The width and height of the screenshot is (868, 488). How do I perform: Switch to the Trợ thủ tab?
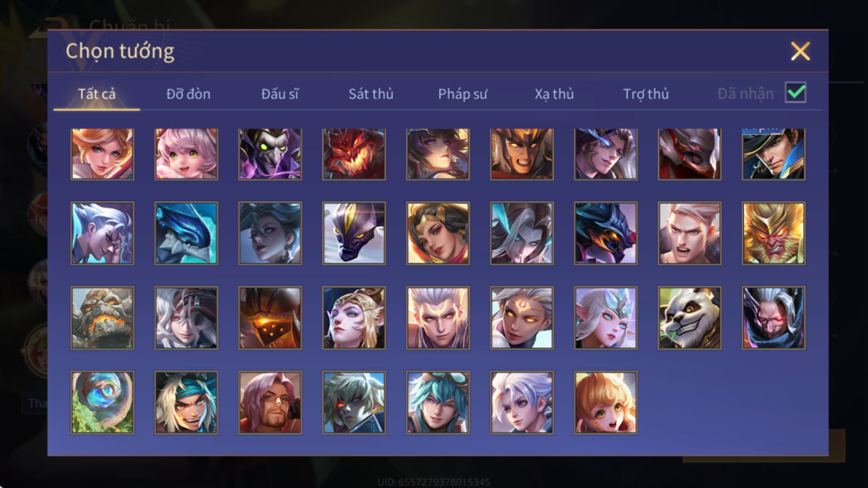(646, 94)
